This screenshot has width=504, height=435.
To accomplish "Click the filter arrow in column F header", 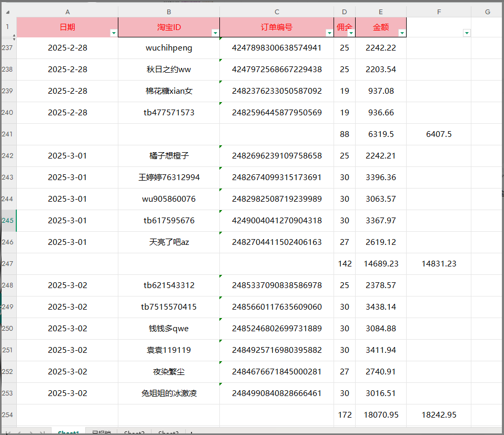I will [466, 33].
